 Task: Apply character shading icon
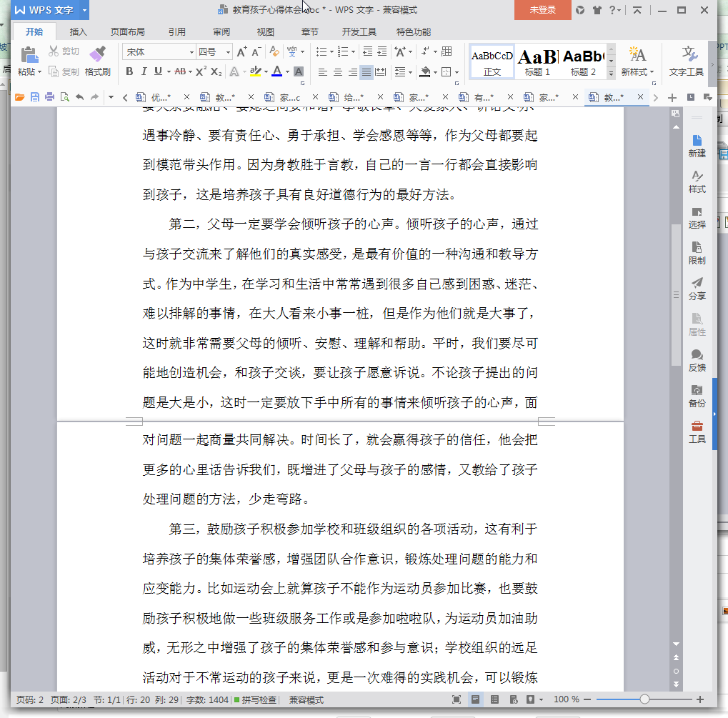[299, 71]
